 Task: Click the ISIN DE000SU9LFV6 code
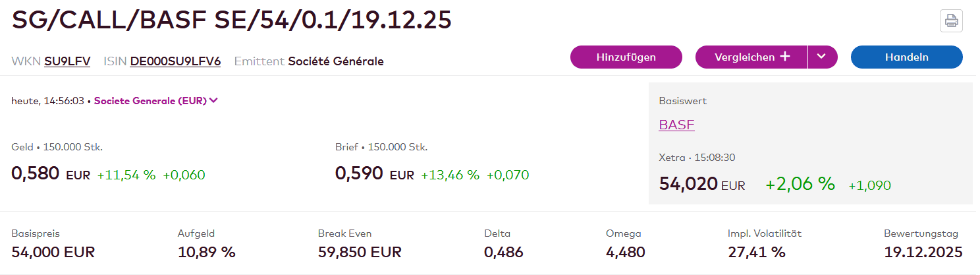[x=175, y=61]
